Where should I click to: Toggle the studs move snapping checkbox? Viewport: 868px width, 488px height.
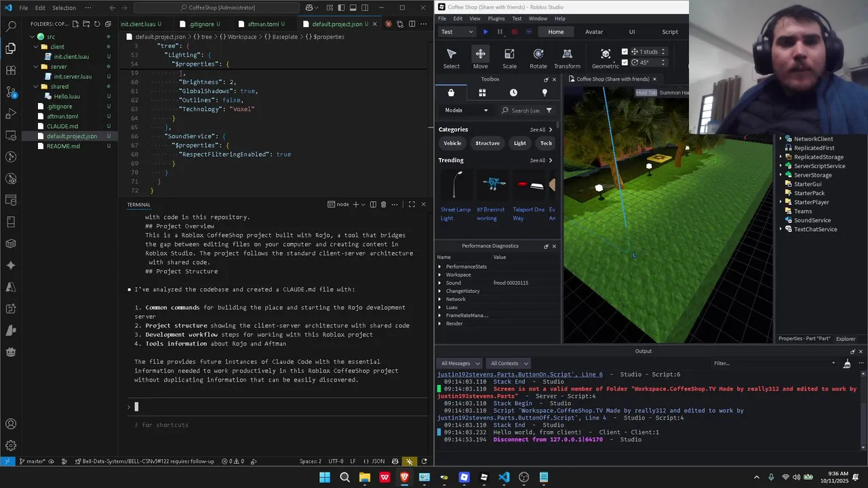(625, 52)
